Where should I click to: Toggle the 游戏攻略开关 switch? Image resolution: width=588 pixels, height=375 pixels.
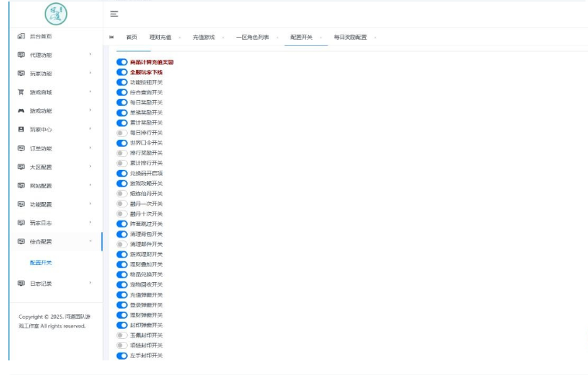click(x=122, y=184)
